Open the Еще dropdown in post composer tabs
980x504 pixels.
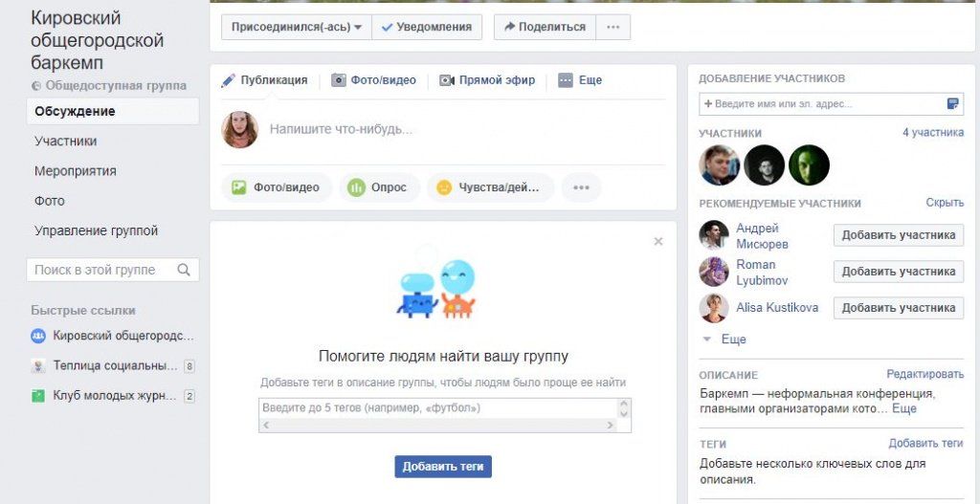click(580, 80)
